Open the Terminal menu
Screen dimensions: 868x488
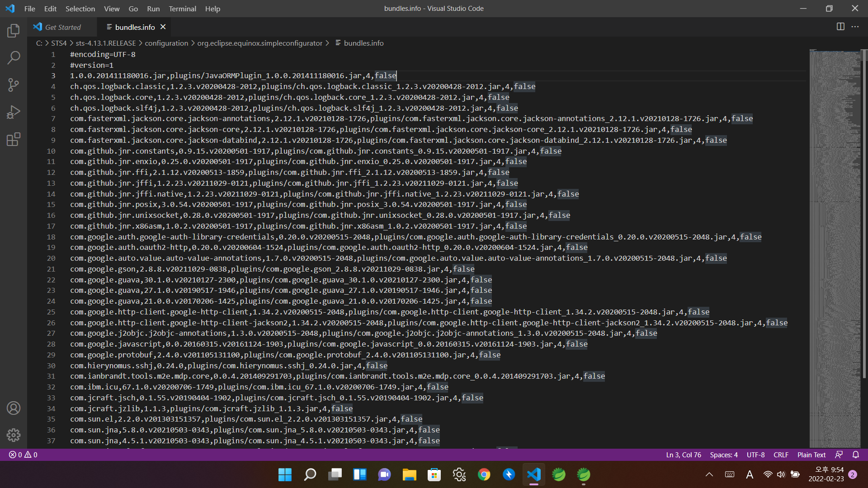(x=182, y=9)
